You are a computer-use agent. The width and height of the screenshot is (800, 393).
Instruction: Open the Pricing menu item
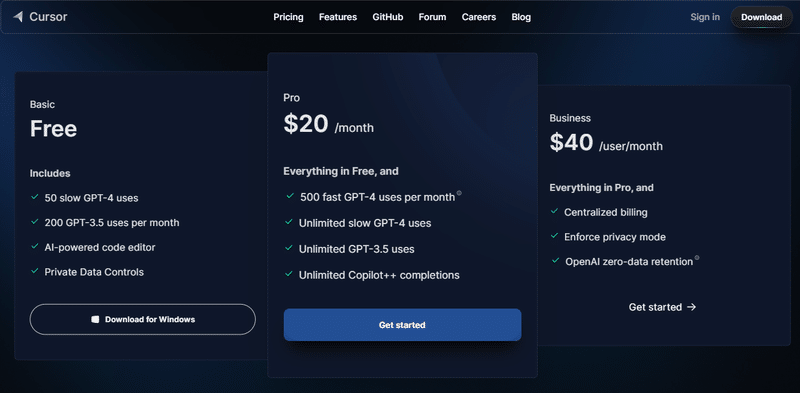click(x=288, y=17)
